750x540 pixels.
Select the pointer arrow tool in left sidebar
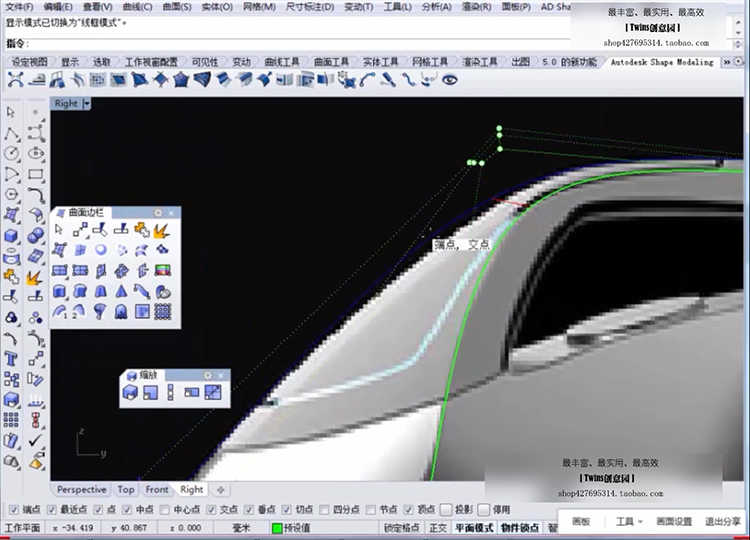11,113
